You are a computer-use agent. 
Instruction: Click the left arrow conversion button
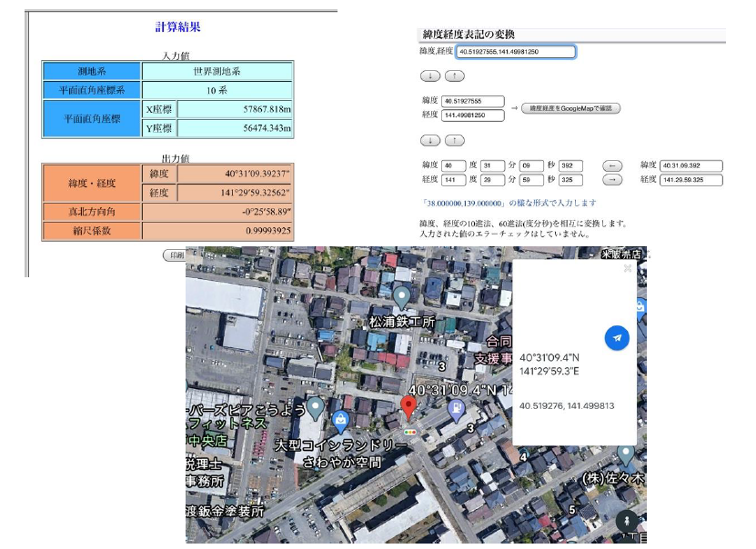click(x=612, y=165)
